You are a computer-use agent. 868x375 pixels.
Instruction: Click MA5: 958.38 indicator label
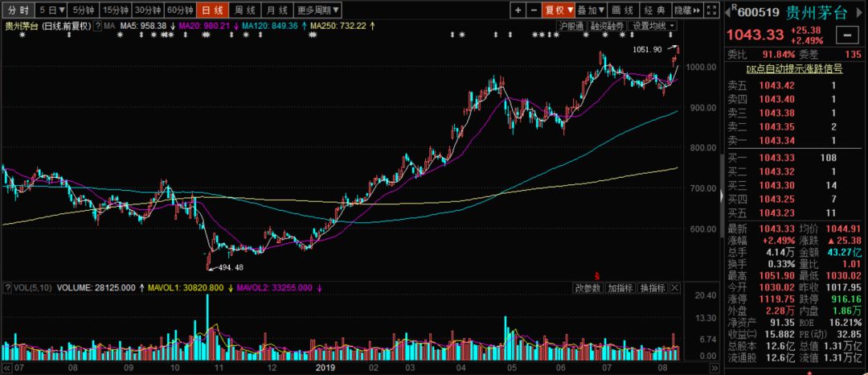(144, 26)
